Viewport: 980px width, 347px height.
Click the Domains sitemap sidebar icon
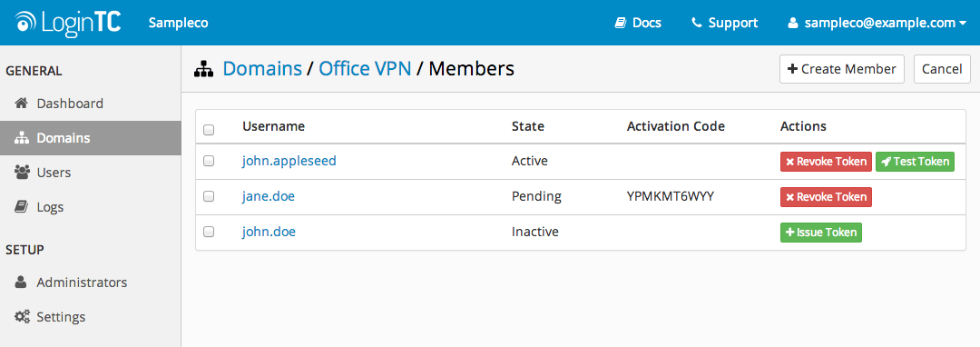point(21,138)
